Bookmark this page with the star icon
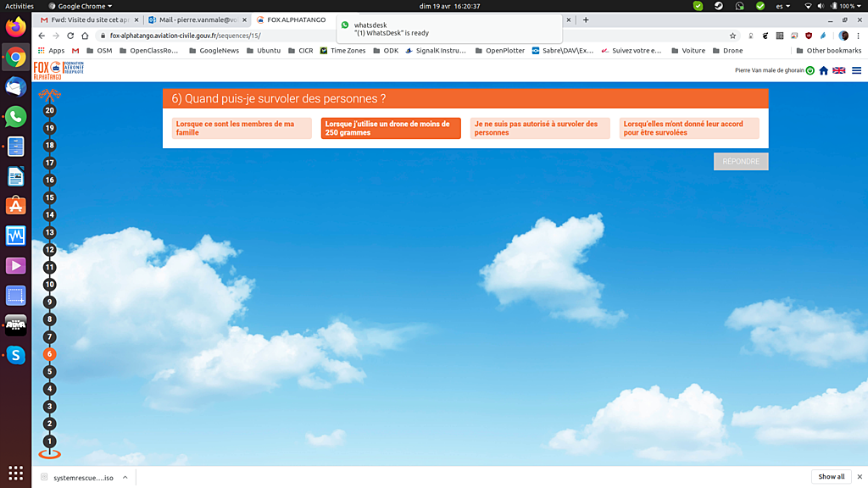The image size is (868, 488). point(733,36)
